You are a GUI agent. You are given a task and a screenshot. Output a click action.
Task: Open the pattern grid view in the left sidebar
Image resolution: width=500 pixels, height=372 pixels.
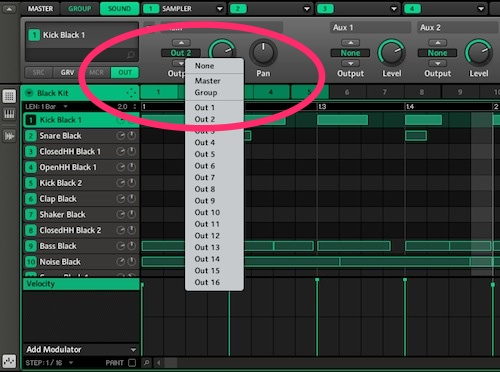click(x=9, y=96)
